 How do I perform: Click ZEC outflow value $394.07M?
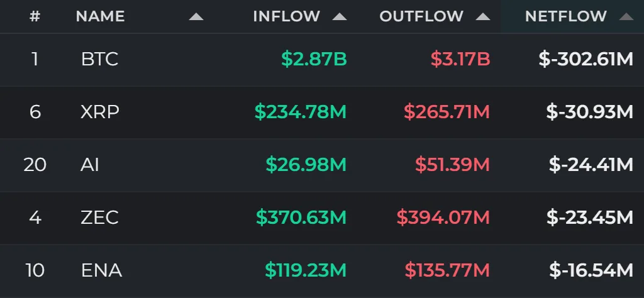point(443,217)
